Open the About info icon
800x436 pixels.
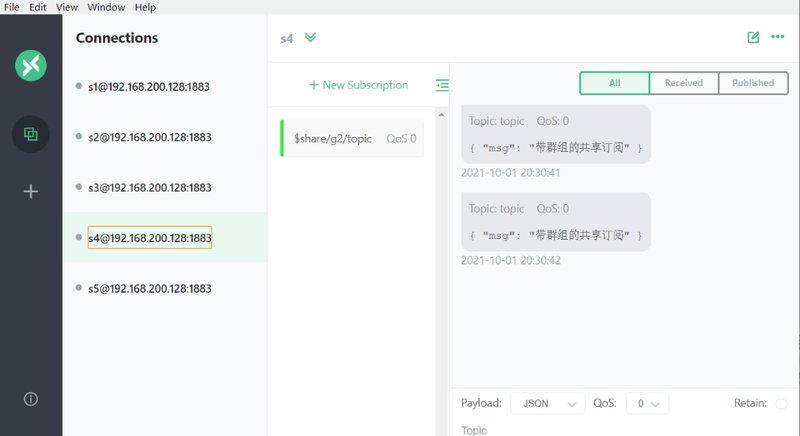click(31, 399)
